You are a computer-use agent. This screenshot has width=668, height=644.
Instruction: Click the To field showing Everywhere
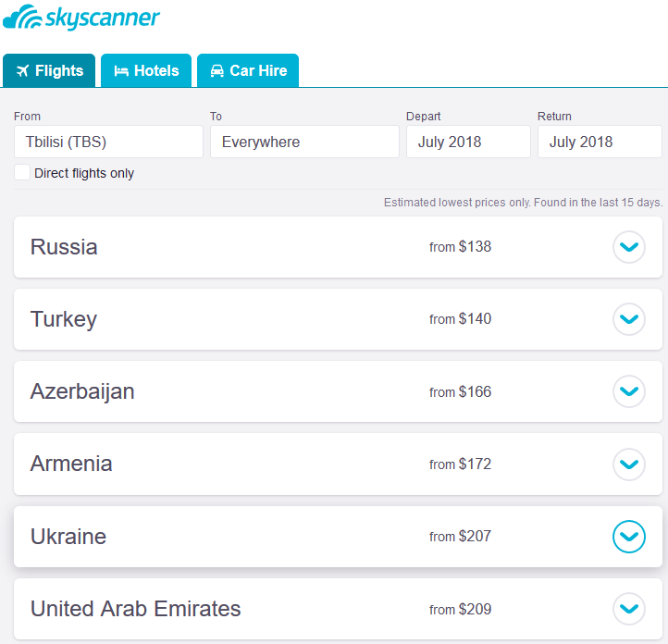click(x=304, y=142)
